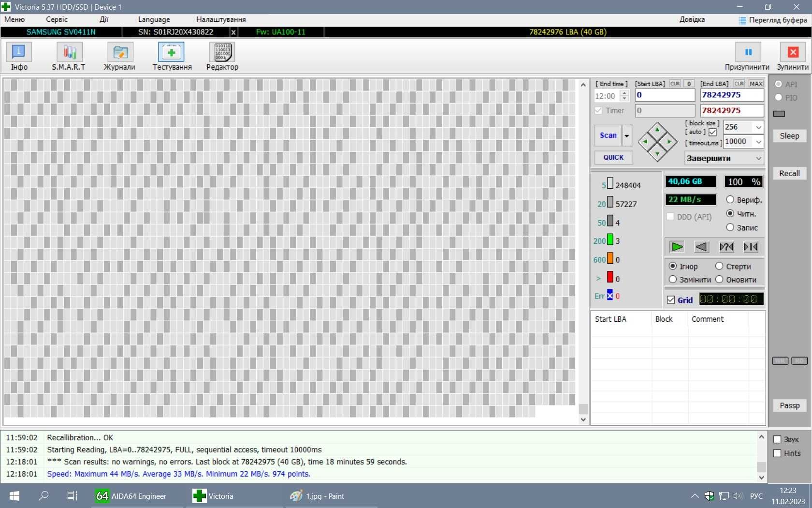Click the green 200 ms block swatch
Image resolution: width=812 pixels, height=508 pixels.
[610, 239]
